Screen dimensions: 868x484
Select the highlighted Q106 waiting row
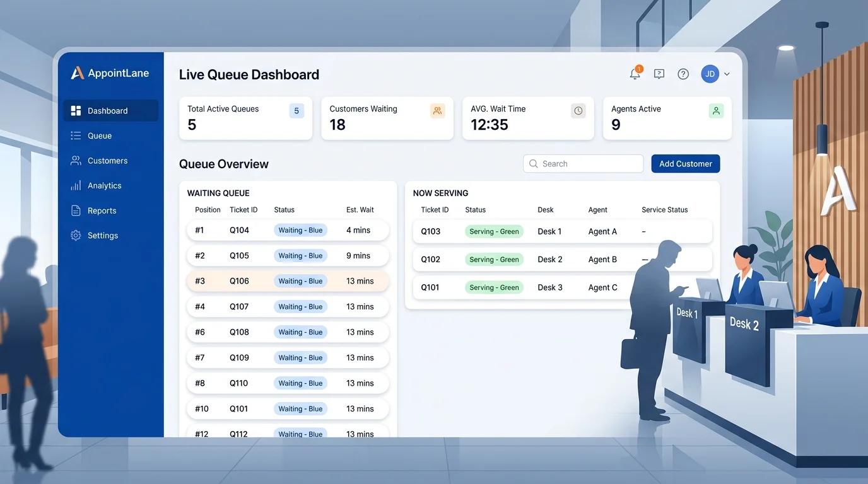click(288, 281)
